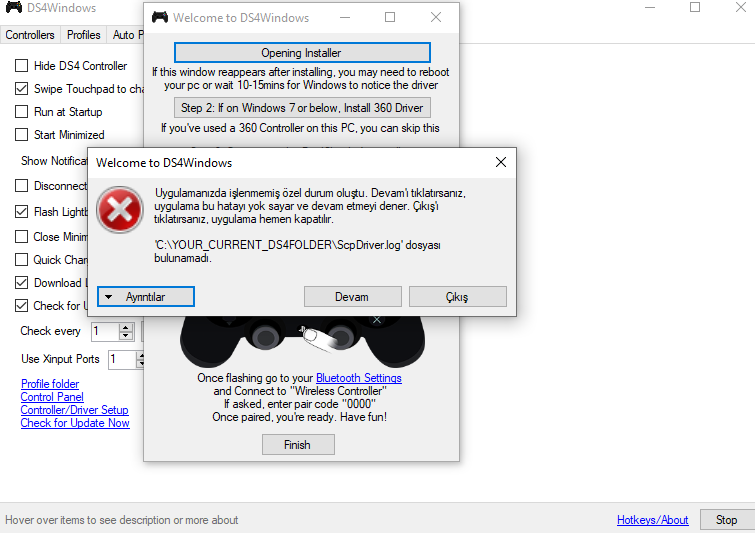Image resolution: width=755 pixels, height=533 pixels.
Task: Toggle the Close Minimizes checkbox
Action: pyautogui.click(x=22, y=236)
